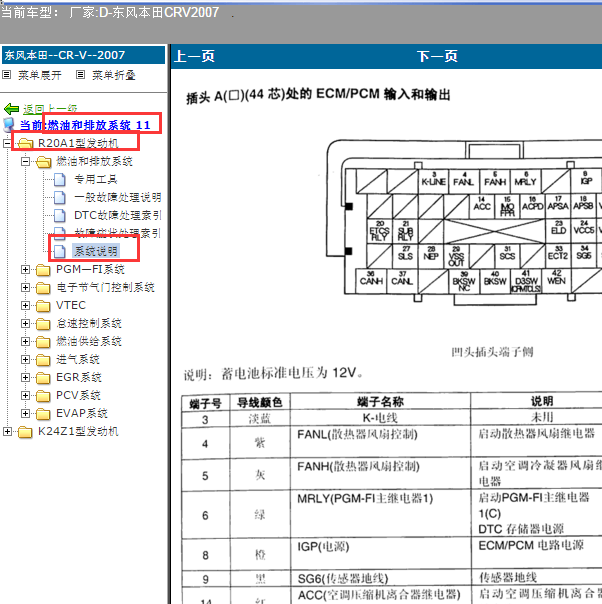Expand the 燃油供给系统 node
The image size is (602, 604).
tap(25, 341)
